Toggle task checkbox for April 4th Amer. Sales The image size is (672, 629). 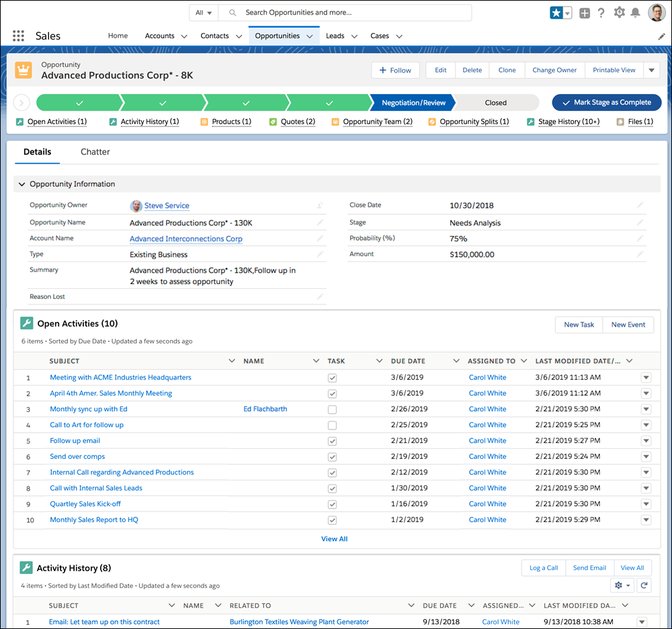(332, 394)
